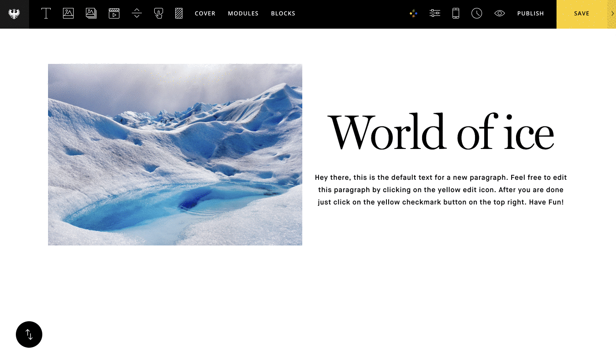Open the Cover menu
Viewport: 616px width, 364px height.
tap(205, 14)
